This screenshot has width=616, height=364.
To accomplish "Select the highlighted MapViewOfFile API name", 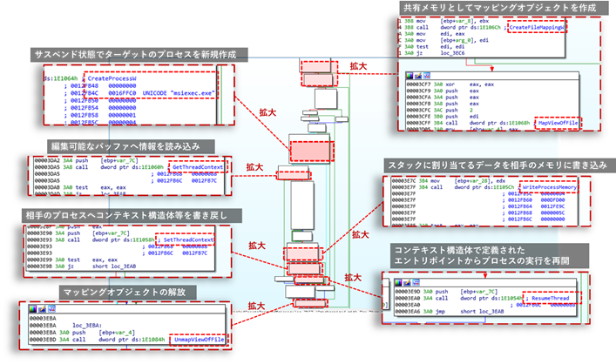I will (564, 124).
